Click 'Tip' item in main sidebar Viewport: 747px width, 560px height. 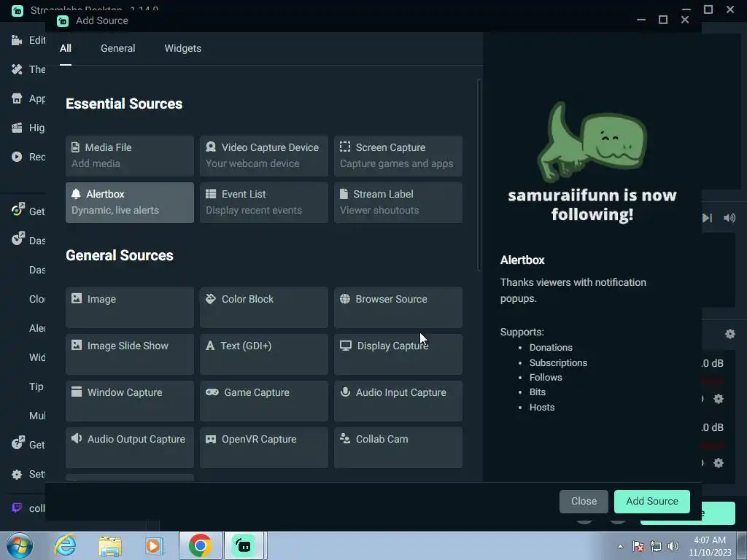pyautogui.click(x=36, y=386)
